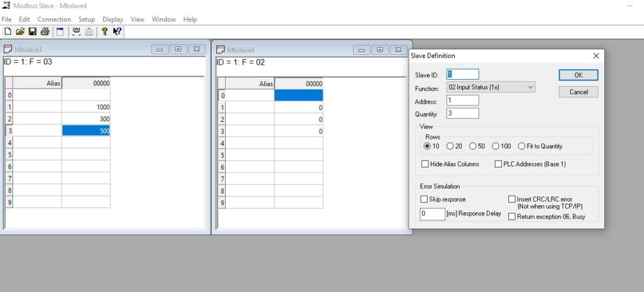The width and height of the screenshot is (644, 292).
Task: Select the cell containing 1000 in Mbslave3
Action: (86, 107)
